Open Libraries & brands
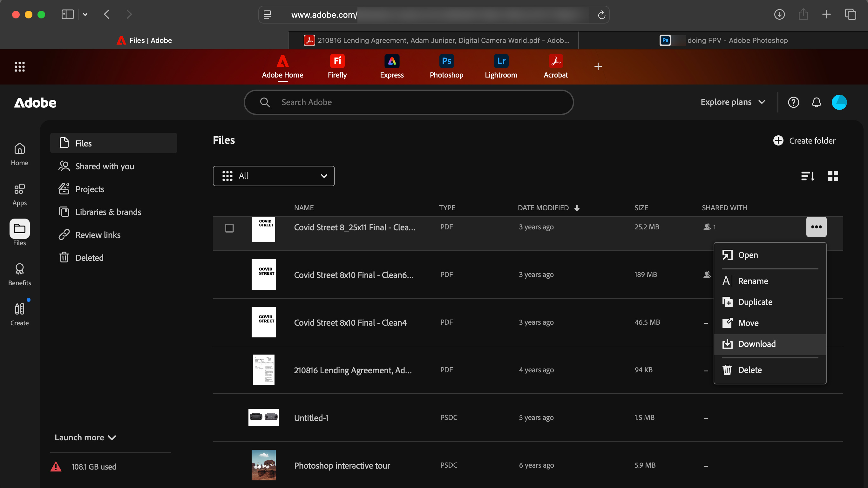Viewport: 868px width, 488px height. point(113,212)
